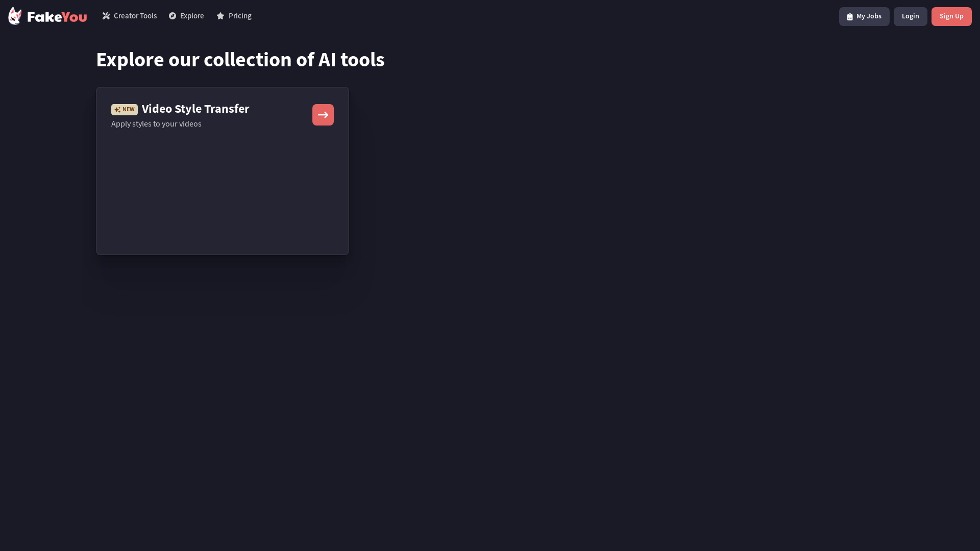The image size is (980, 551).
Task: Open the My Jobs panel
Action: click(864, 16)
